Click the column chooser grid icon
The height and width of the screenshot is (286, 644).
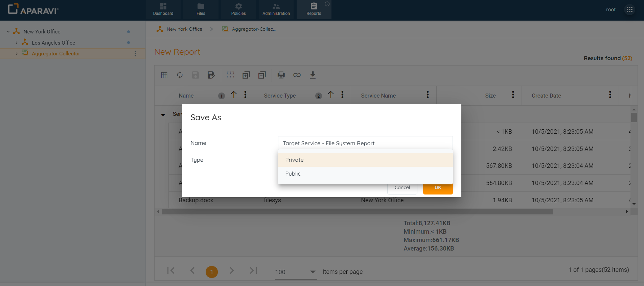164,75
